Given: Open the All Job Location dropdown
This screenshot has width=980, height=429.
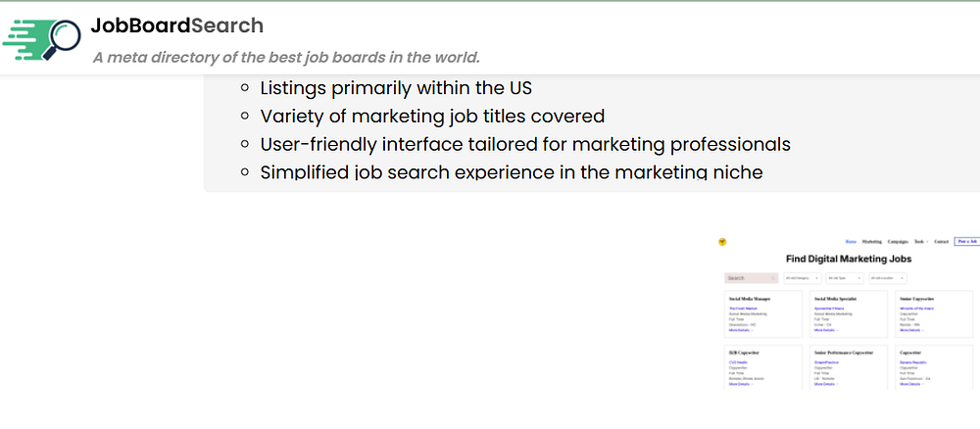Looking at the screenshot, I should click(x=887, y=278).
